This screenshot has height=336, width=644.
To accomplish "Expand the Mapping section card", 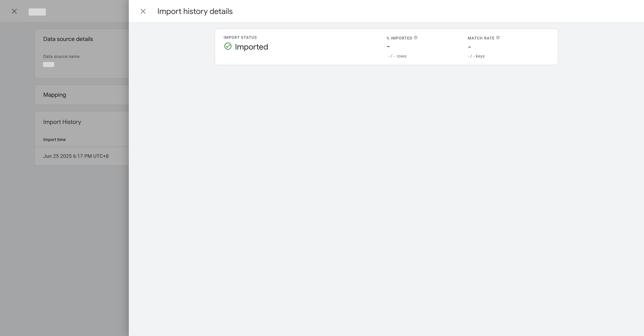I will pos(55,95).
